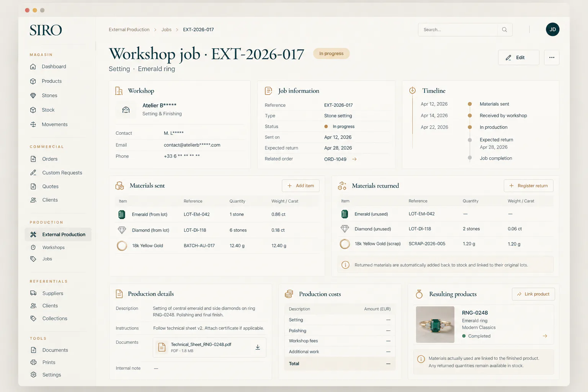This screenshot has height=392, width=588.
Task: Click the arrow next to ORD-1049
Action: pyautogui.click(x=354, y=159)
